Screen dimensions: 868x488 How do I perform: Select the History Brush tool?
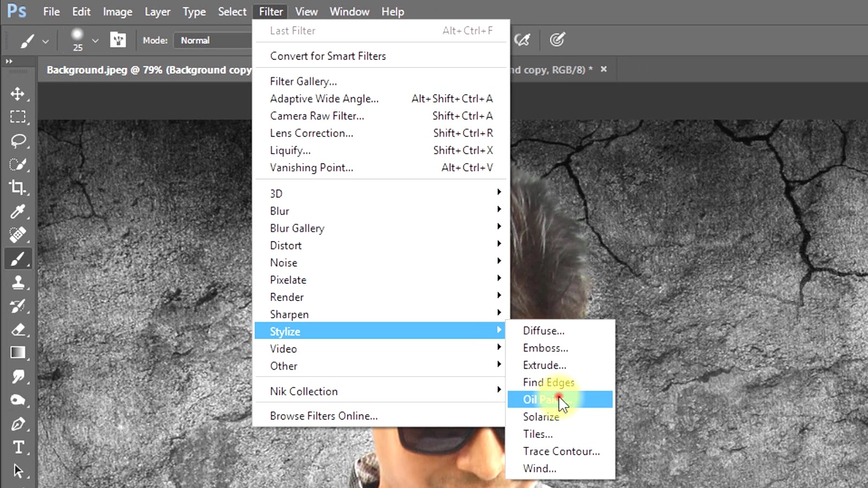coord(17,306)
